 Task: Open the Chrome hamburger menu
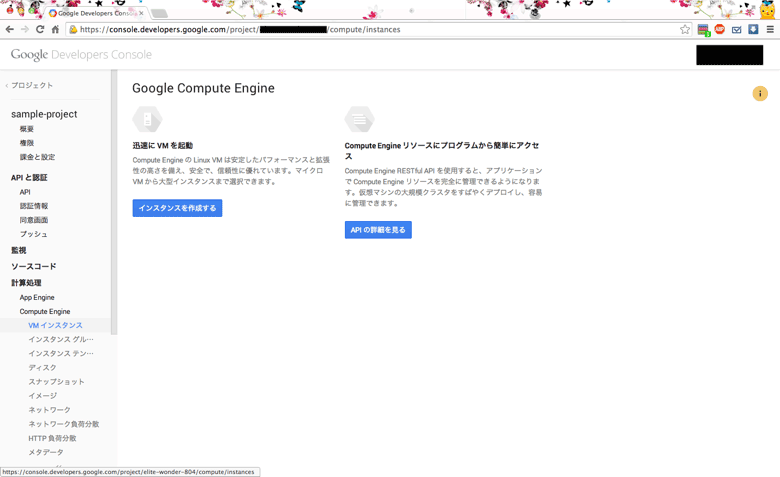coord(770,29)
